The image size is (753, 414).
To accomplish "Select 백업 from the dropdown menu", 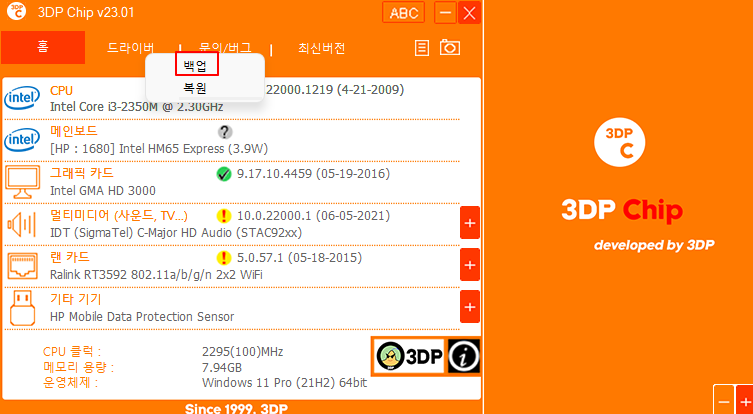I will click(195, 66).
